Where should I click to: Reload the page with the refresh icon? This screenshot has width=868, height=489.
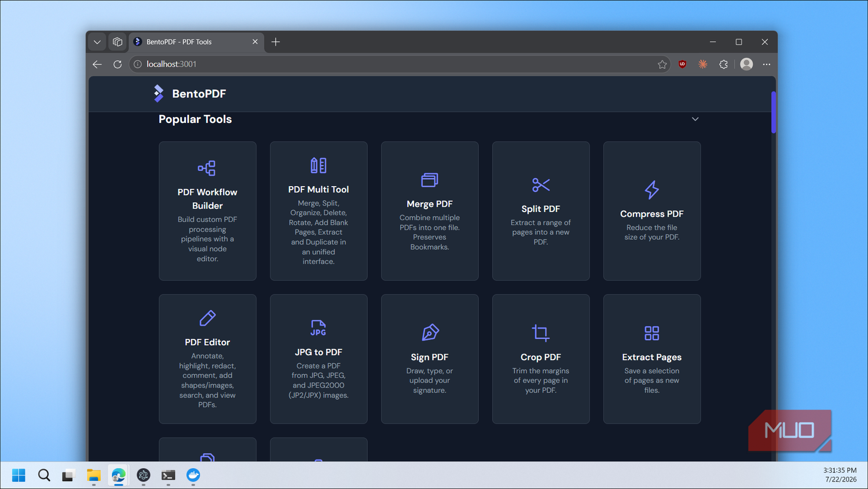[118, 64]
